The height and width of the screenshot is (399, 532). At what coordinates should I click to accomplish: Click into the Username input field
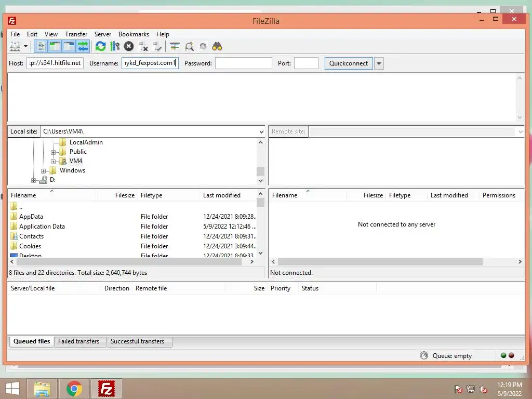tap(150, 63)
